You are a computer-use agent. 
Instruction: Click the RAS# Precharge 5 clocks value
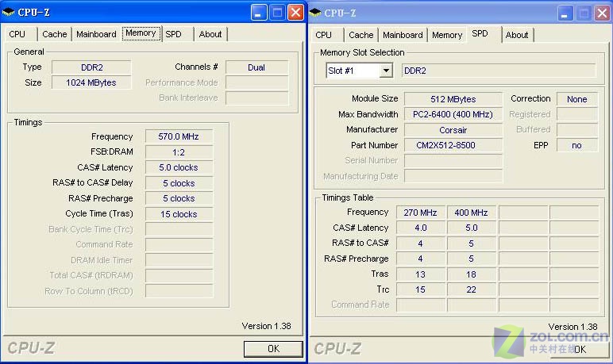(179, 198)
